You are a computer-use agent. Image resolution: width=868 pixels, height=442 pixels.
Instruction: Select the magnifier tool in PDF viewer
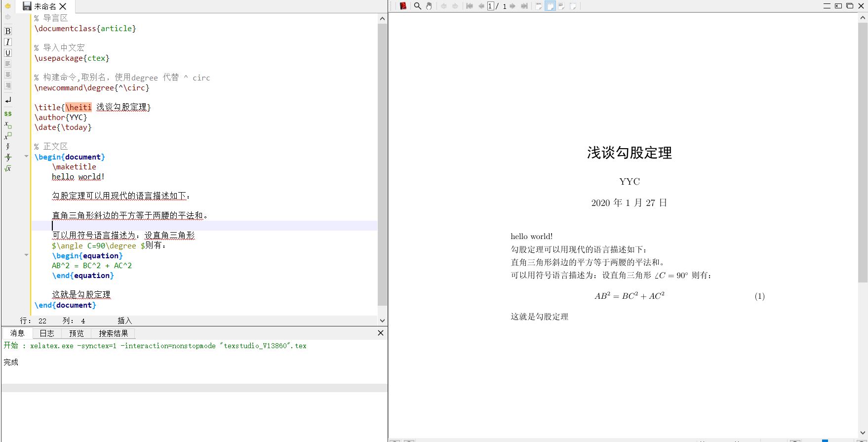tap(417, 6)
